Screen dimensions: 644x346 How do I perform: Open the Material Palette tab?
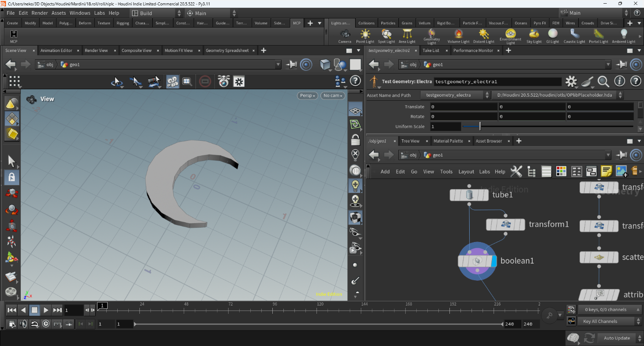point(448,141)
